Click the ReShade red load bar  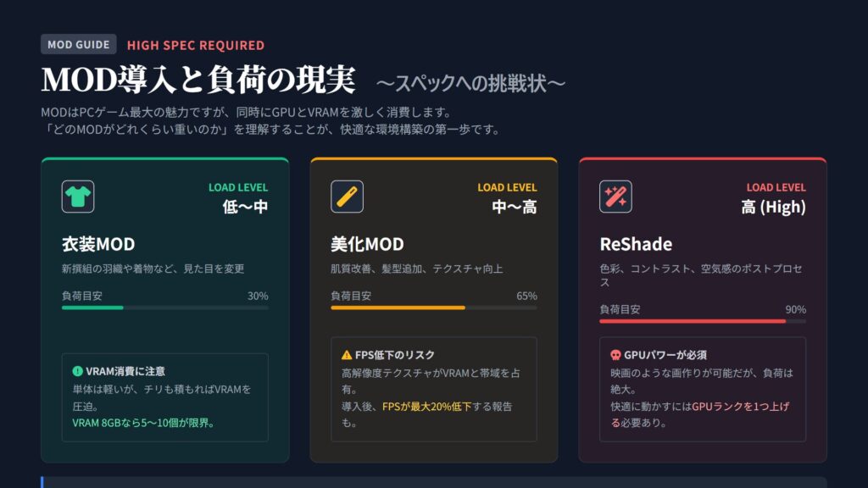[x=692, y=321]
